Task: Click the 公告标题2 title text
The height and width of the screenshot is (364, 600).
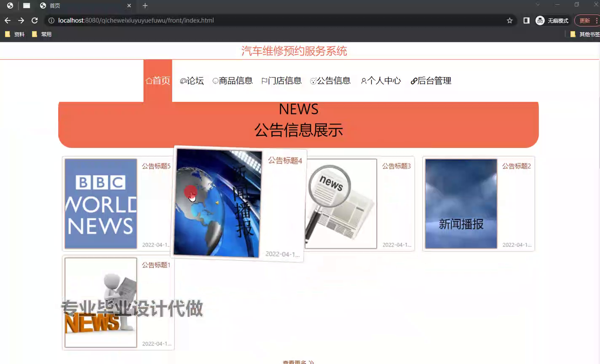Action: click(516, 166)
